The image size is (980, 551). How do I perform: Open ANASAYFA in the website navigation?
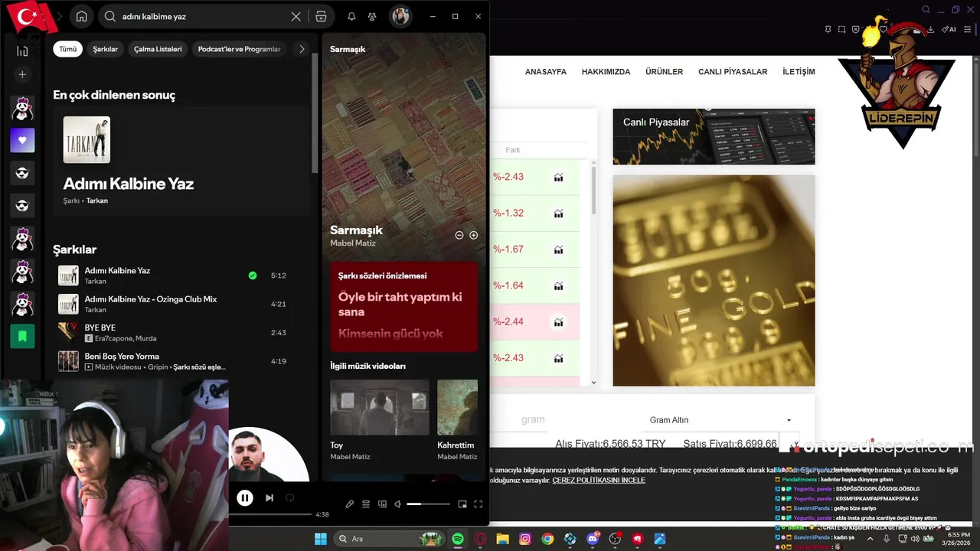click(546, 72)
